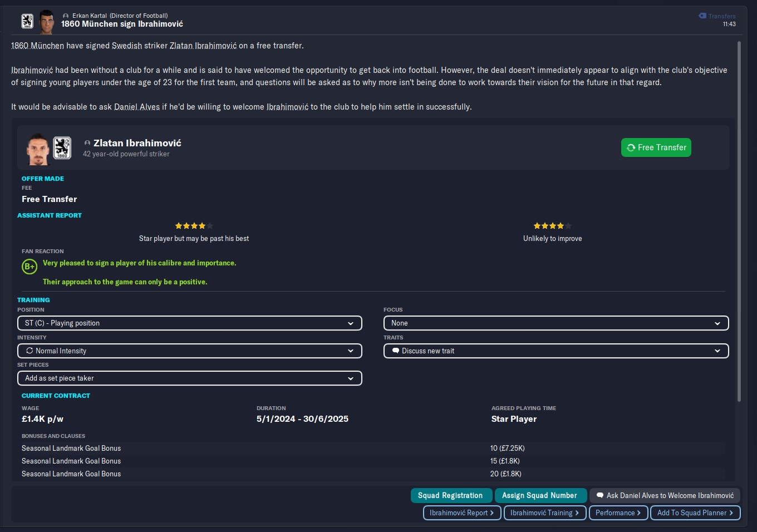This screenshot has height=532, width=757.
Task: Open the ST (C) Playing position dropdown
Action: (x=189, y=323)
